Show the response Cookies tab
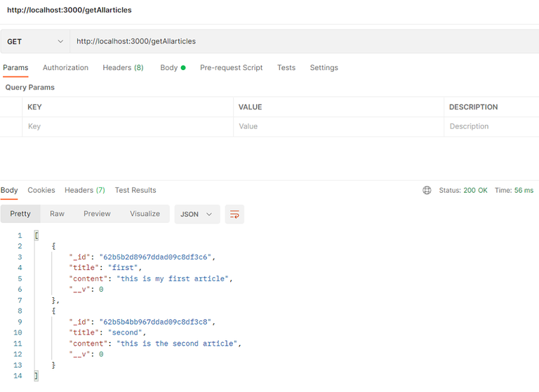This screenshot has width=539, height=392. (41, 190)
